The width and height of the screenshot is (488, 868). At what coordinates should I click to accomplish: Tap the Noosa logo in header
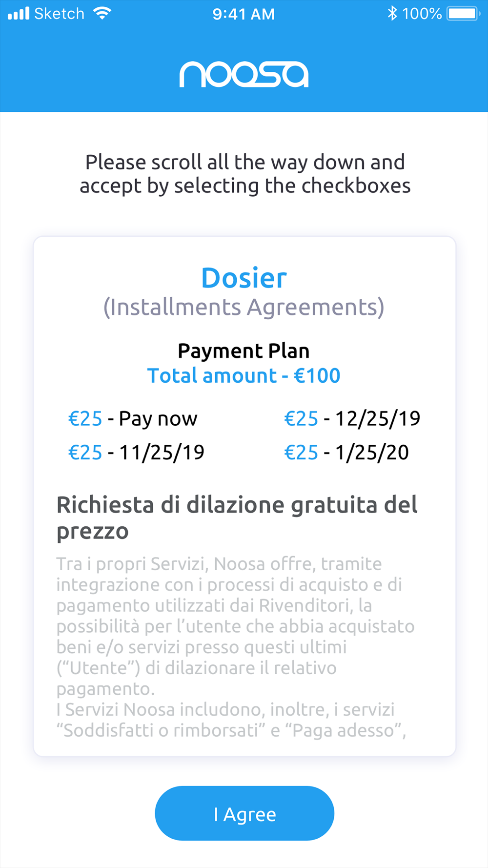tap(244, 75)
